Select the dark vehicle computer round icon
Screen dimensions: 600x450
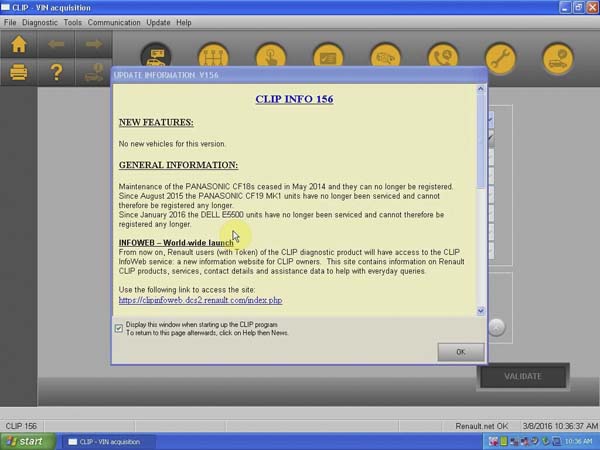coord(155,55)
